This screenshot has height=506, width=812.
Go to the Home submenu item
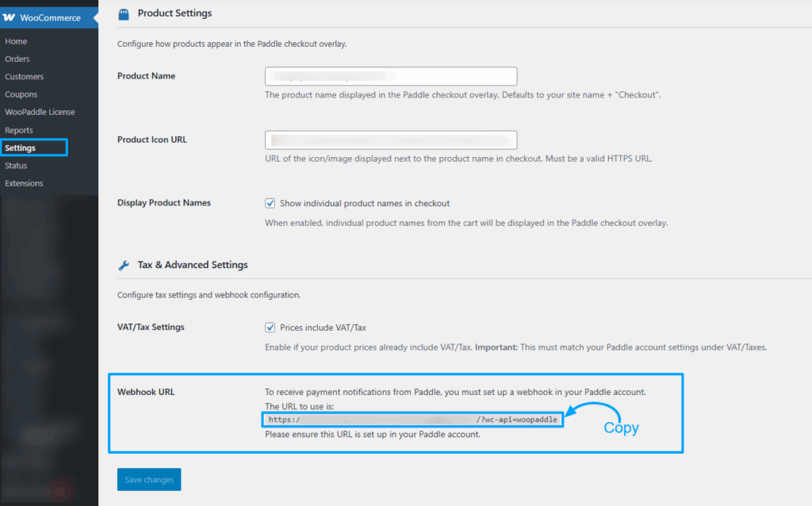tap(16, 41)
